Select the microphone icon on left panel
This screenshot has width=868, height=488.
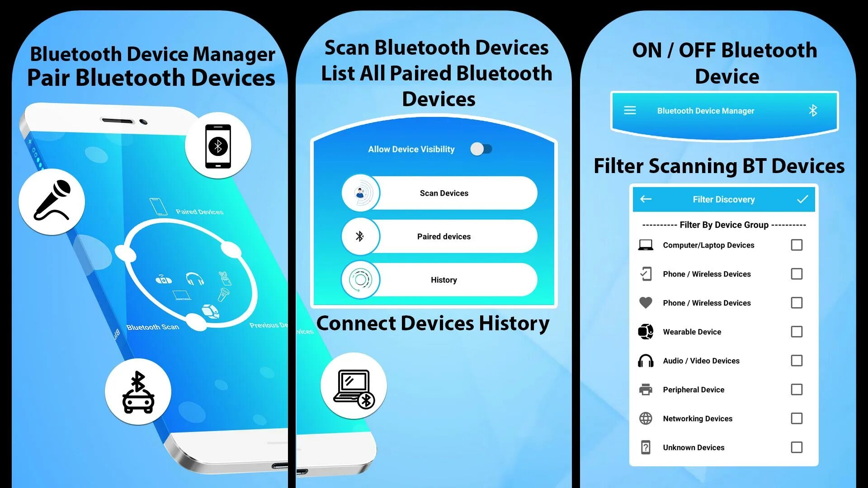51,202
